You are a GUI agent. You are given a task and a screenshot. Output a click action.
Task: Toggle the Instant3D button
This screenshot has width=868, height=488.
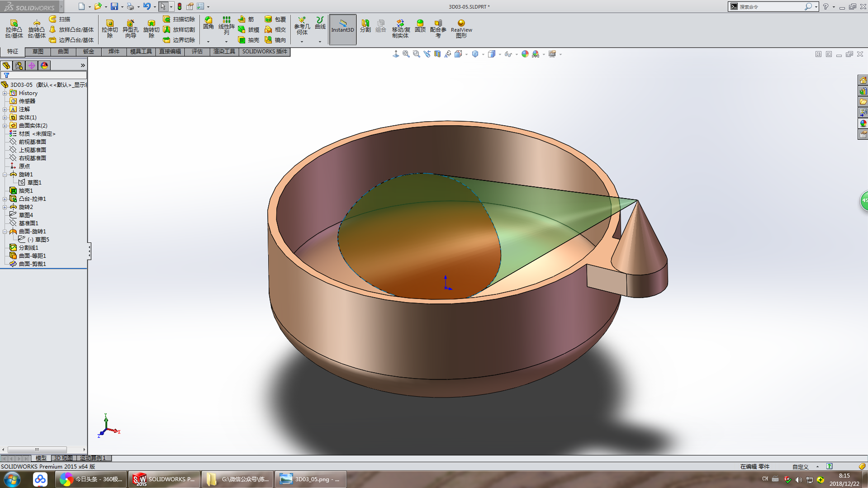point(343,29)
